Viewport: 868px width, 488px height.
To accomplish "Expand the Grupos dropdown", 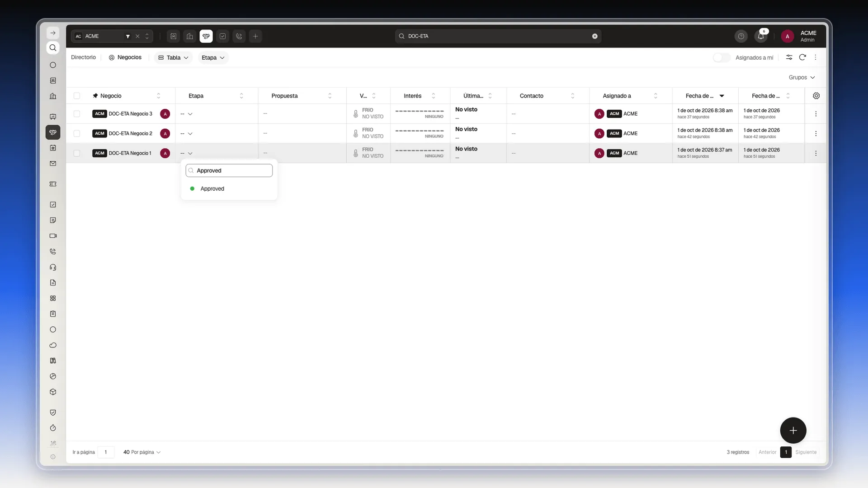I will pyautogui.click(x=802, y=77).
